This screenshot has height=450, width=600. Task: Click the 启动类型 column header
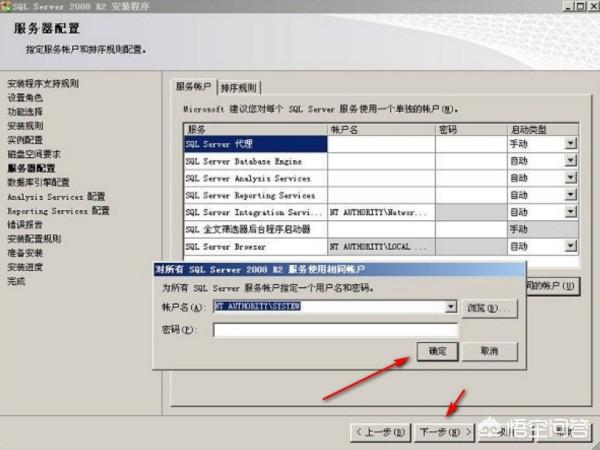543,129
